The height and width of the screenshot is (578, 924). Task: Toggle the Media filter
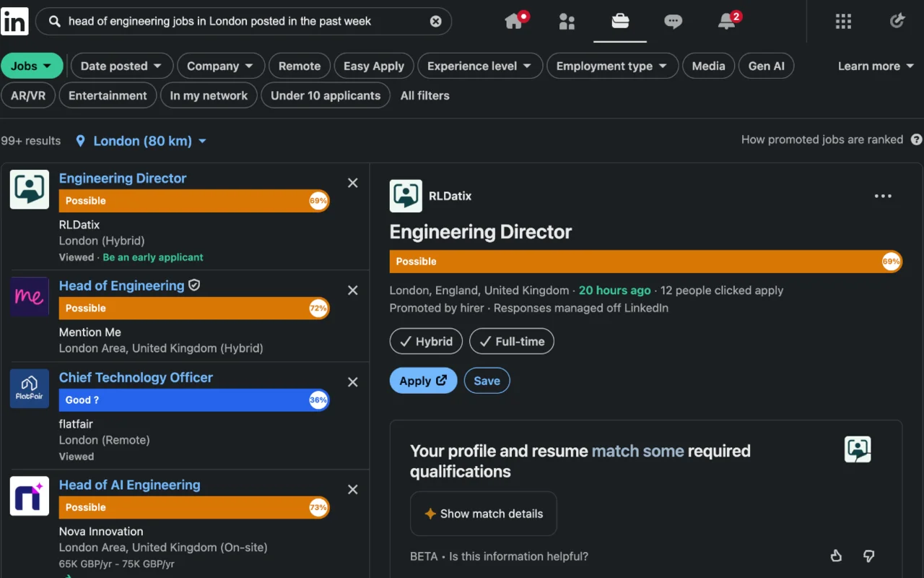708,66
